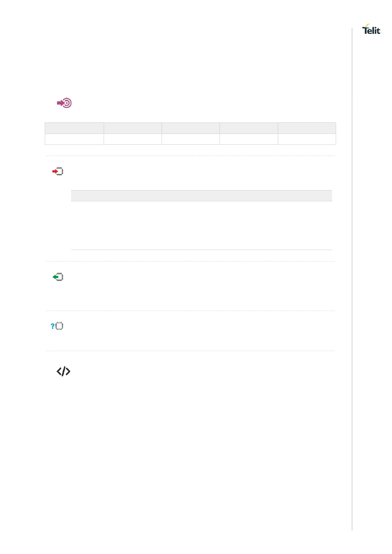Click the wide gray header bar below red chip icon

tap(201, 196)
